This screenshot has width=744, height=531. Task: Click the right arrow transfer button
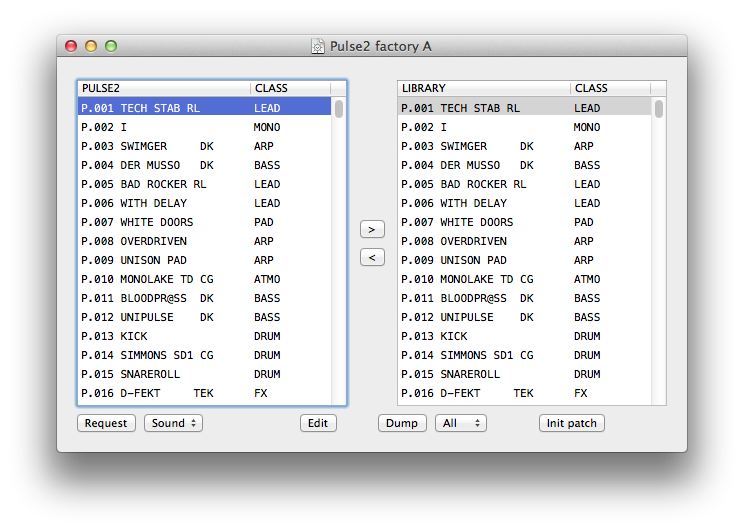[371, 229]
